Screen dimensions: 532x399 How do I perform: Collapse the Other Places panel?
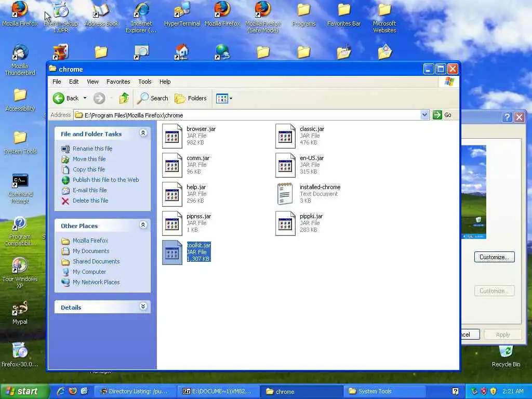pyautogui.click(x=143, y=225)
